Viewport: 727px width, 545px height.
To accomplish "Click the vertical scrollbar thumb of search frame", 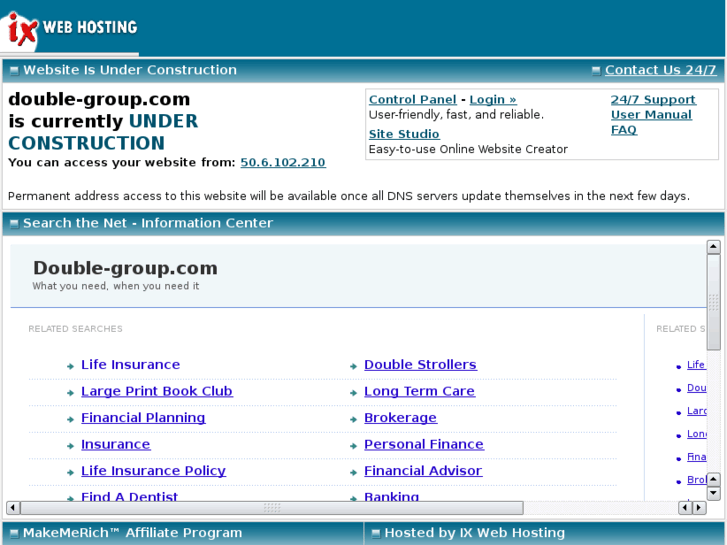I will pyautogui.click(x=714, y=301).
